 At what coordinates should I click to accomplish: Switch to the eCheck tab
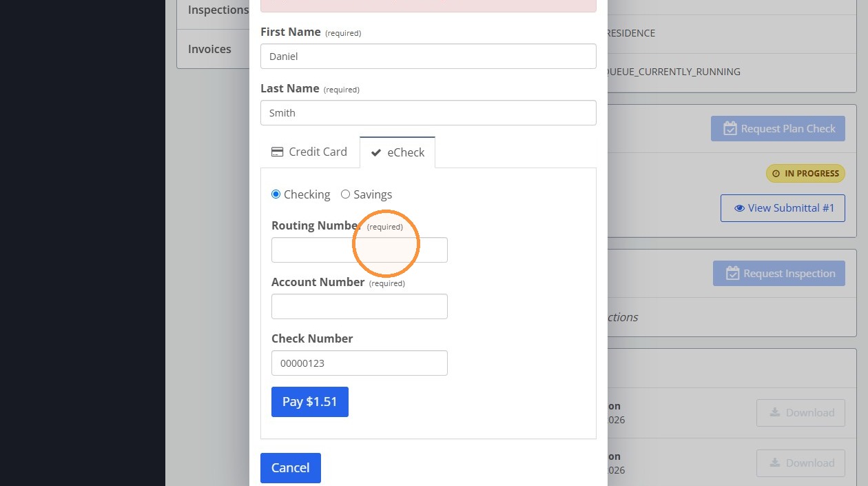397,152
